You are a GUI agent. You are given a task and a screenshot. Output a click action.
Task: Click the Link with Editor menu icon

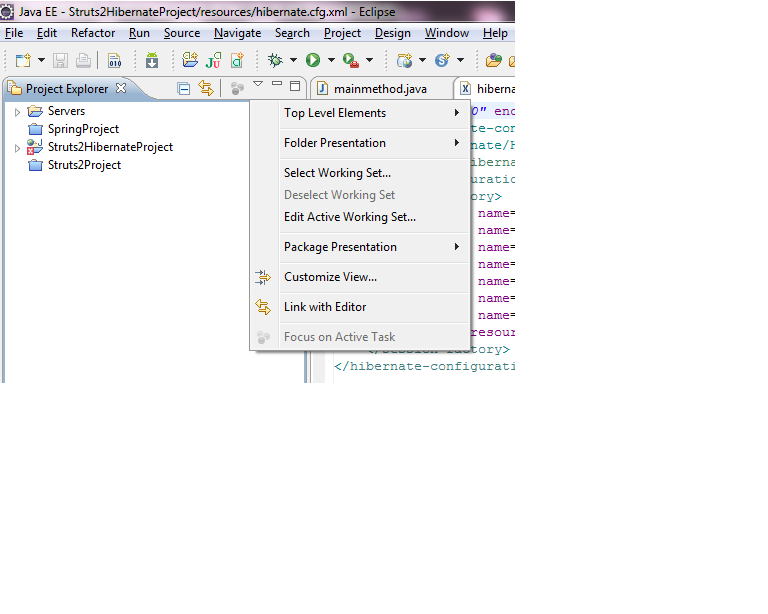coord(263,307)
